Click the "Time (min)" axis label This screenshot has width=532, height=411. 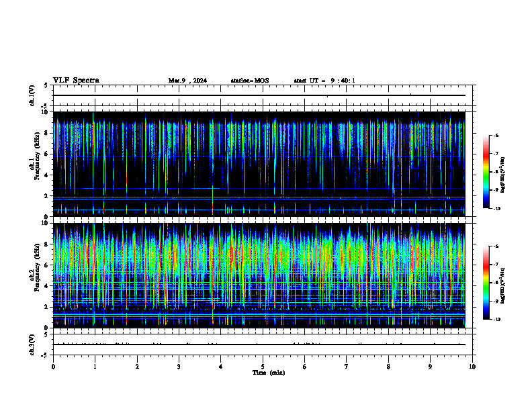(x=269, y=373)
